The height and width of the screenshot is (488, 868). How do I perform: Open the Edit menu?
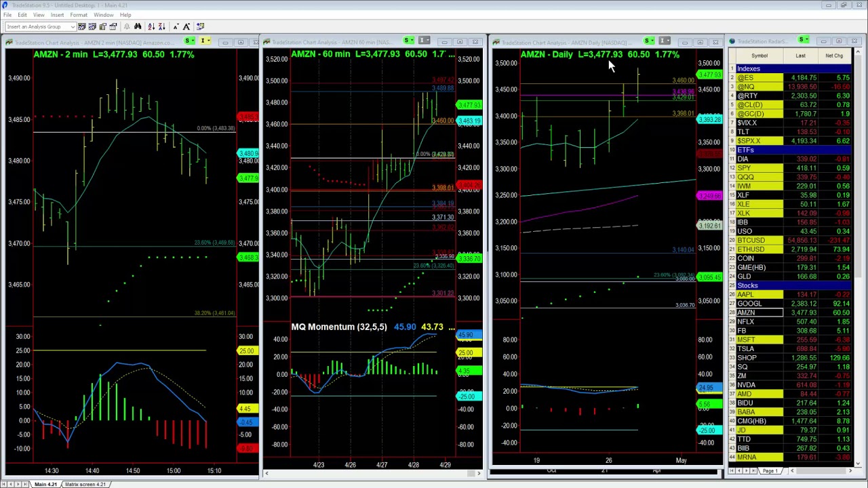(x=22, y=15)
